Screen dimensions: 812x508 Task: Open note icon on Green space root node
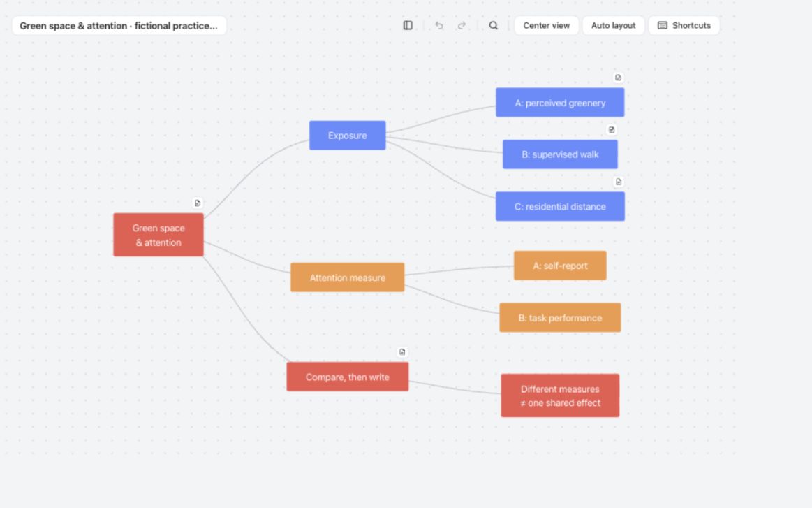point(198,203)
